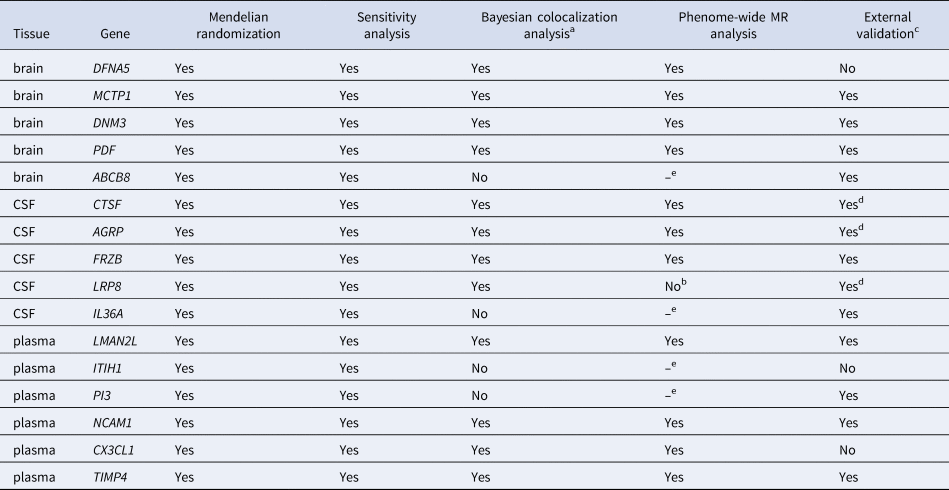Select the LMAN2L gene cell
The image size is (949, 490).
[x=115, y=342]
